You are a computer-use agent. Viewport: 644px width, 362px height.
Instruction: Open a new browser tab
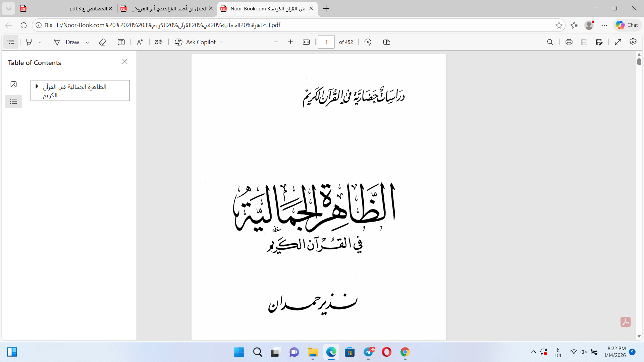coord(326,8)
